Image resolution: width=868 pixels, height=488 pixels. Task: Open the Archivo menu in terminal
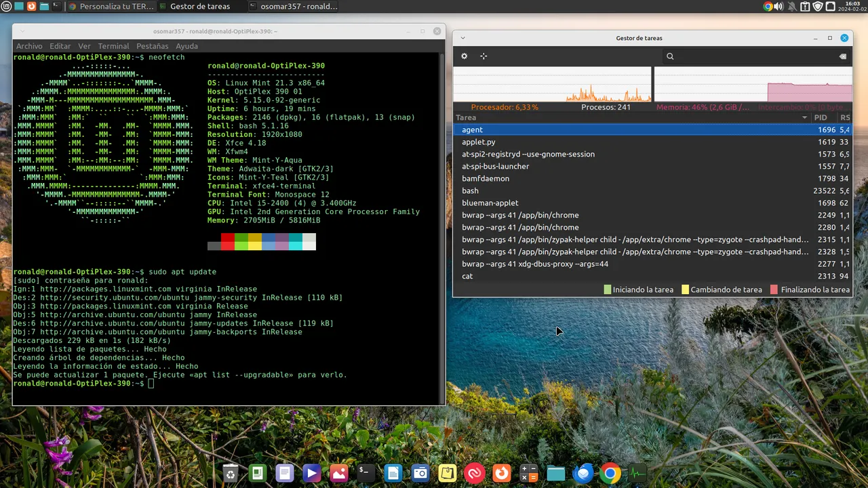pyautogui.click(x=29, y=46)
